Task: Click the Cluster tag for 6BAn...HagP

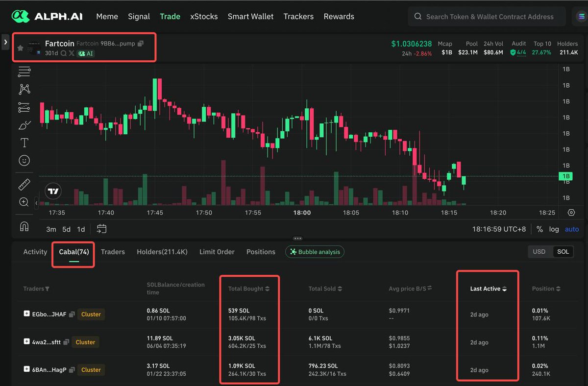Action: coord(91,370)
